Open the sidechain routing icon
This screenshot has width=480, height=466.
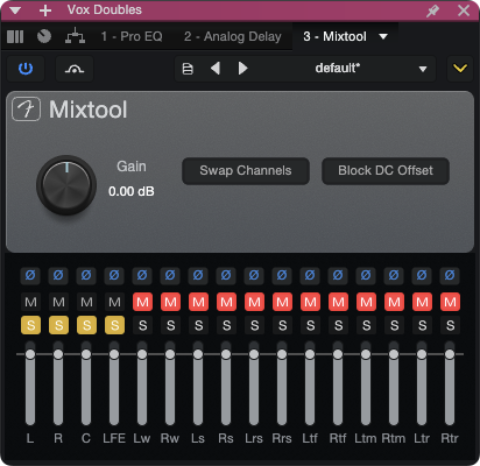[x=74, y=69]
